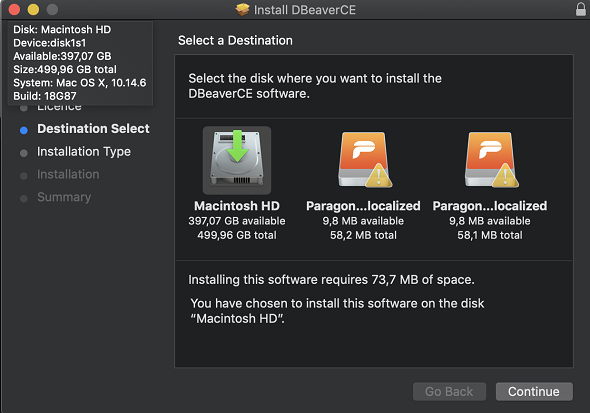Image resolution: width=590 pixels, height=413 pixels.
Task: Select the Destination Select step in sidebar
Action: (93, 129)
